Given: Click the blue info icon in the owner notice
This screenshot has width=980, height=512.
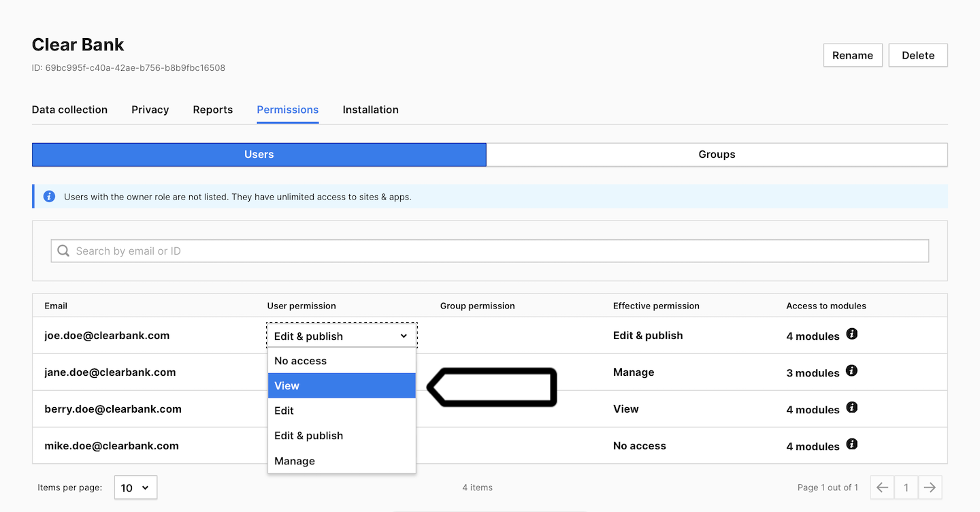Looking at the screenshot, I should coord(49,197).
